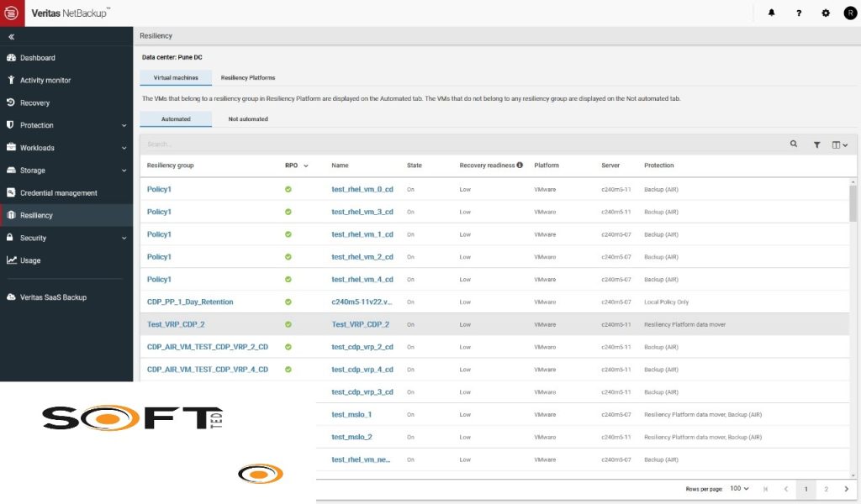Click the Usage chart icon
This screenshot has height=504, width=861.
click(12, 260)
